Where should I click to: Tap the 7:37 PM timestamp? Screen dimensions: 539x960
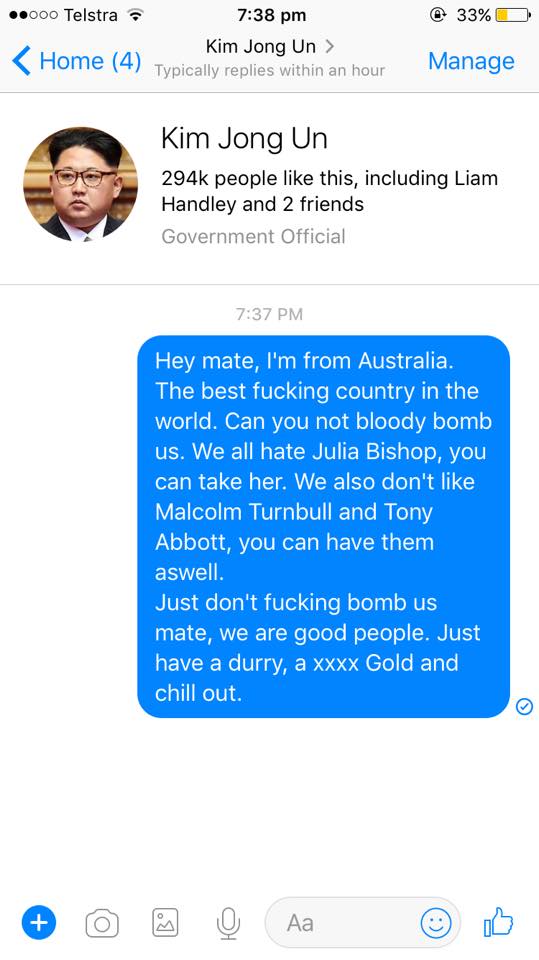click(269, 314)
